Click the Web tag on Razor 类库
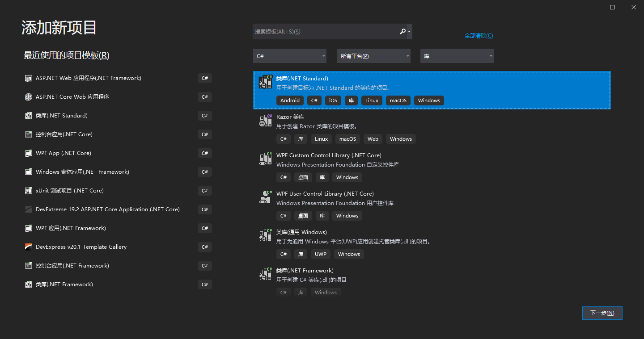Image resolution: width=644 pixels, height=339 pixels. click(373, 139)
